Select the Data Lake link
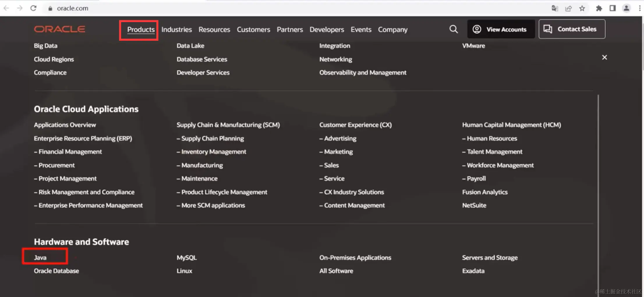This screenshot has height=297, width=644. click(x=190, y=46)
